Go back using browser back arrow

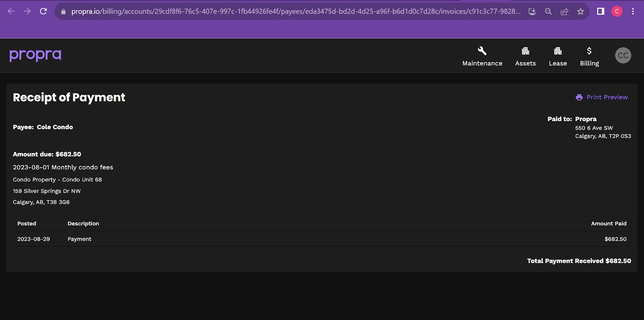click(11, 11)
